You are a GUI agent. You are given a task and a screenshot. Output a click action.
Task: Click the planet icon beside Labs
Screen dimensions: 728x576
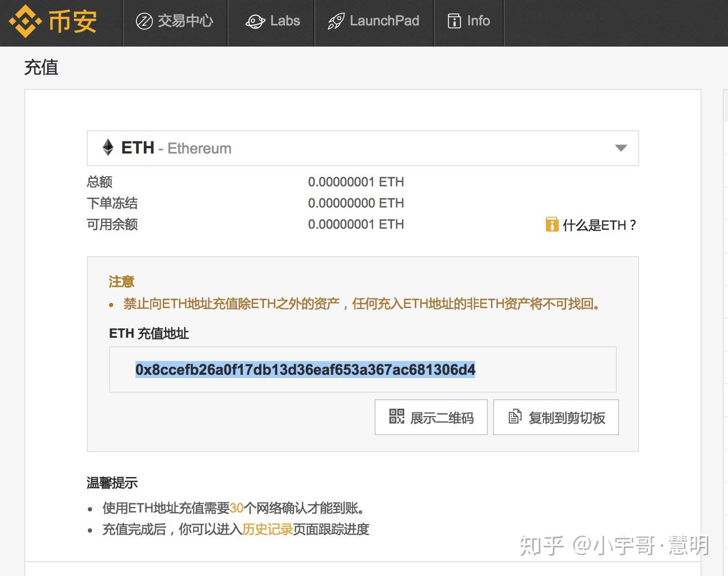pyautogui.click(x=255, y=21)
